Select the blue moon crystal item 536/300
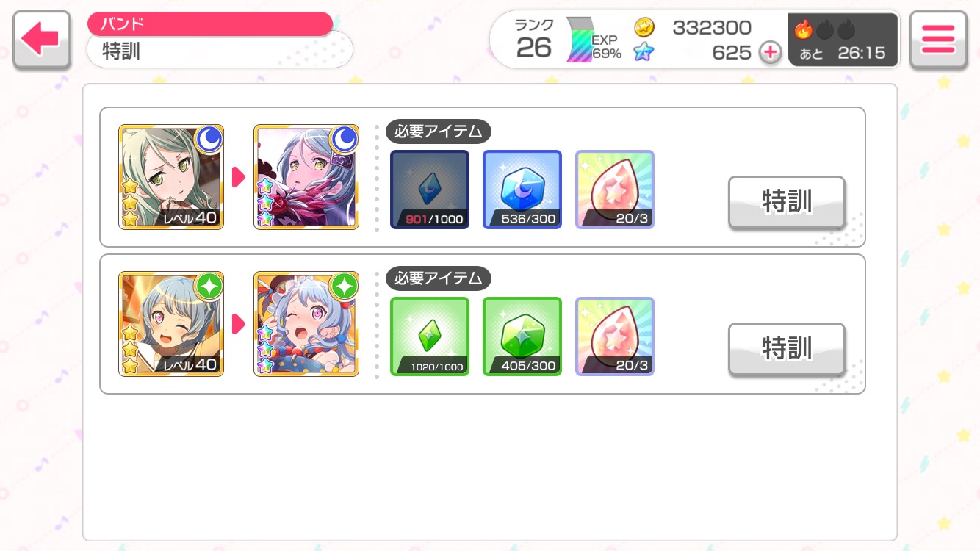The image size is (980, 551). coord(522,190)
